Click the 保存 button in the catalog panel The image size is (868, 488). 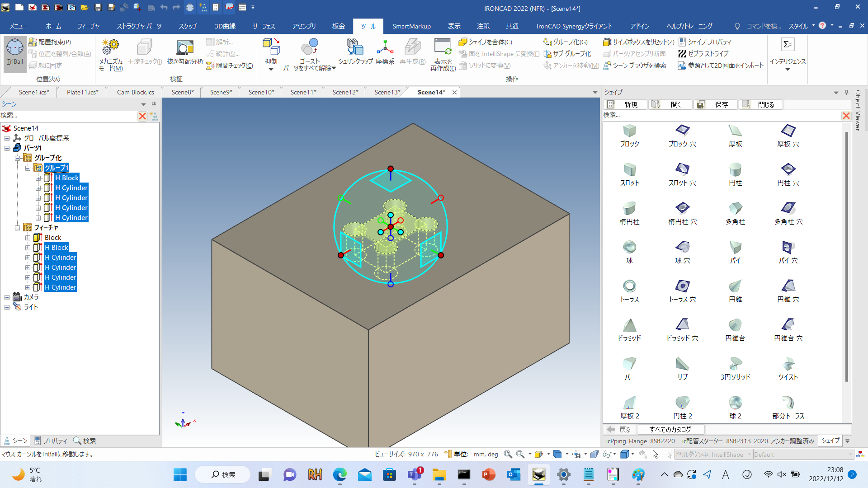[x=716, y=104]
